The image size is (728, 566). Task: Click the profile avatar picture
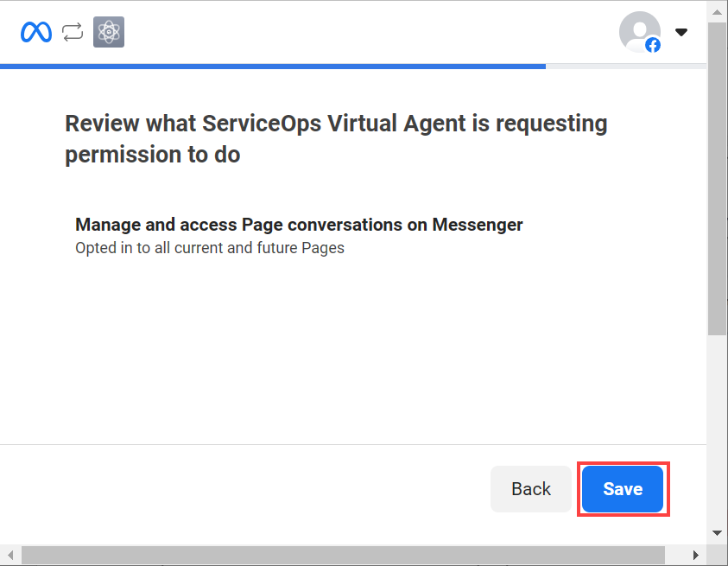(x=640, y=32)
